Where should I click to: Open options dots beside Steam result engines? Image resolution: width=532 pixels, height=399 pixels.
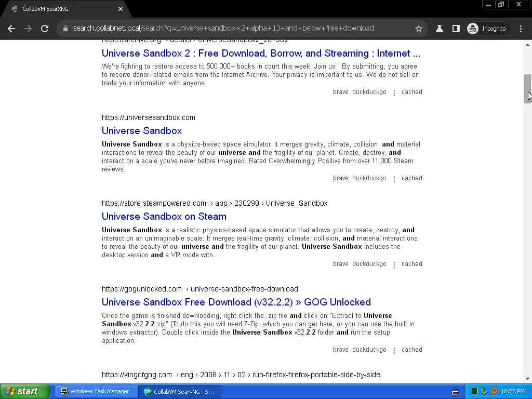pyautogui.click(x=394, y=264)
